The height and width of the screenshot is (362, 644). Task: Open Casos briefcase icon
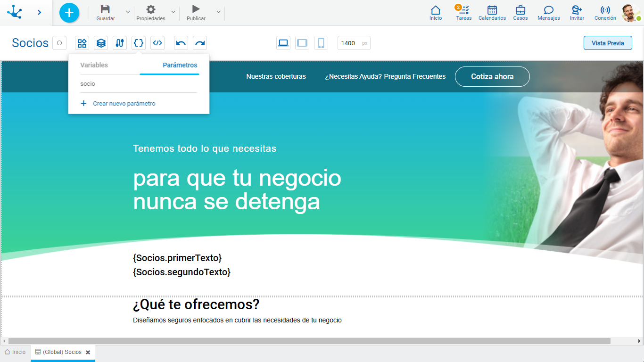tap(520, 10)
